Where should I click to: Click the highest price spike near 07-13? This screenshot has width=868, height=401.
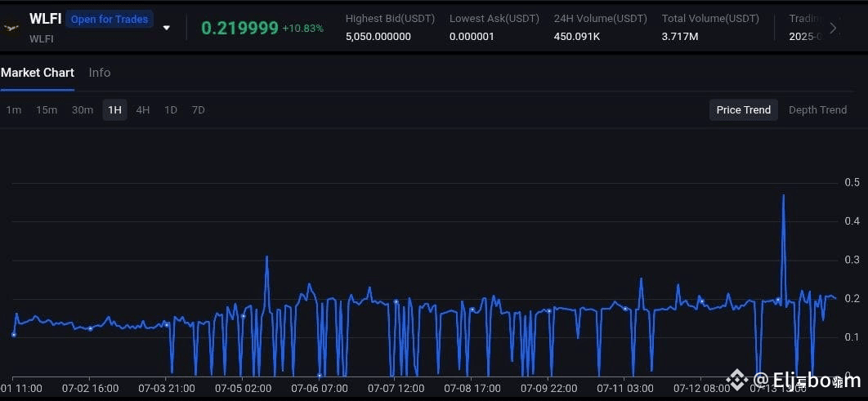click(783, 195)
